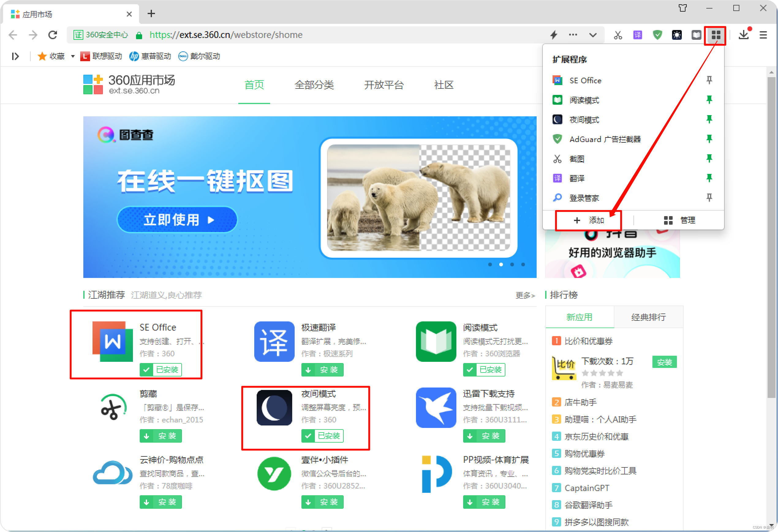Unpin AdGuard 广告拦截器 from toolbar
The image size is (778, 532).
tap(709, 139)
